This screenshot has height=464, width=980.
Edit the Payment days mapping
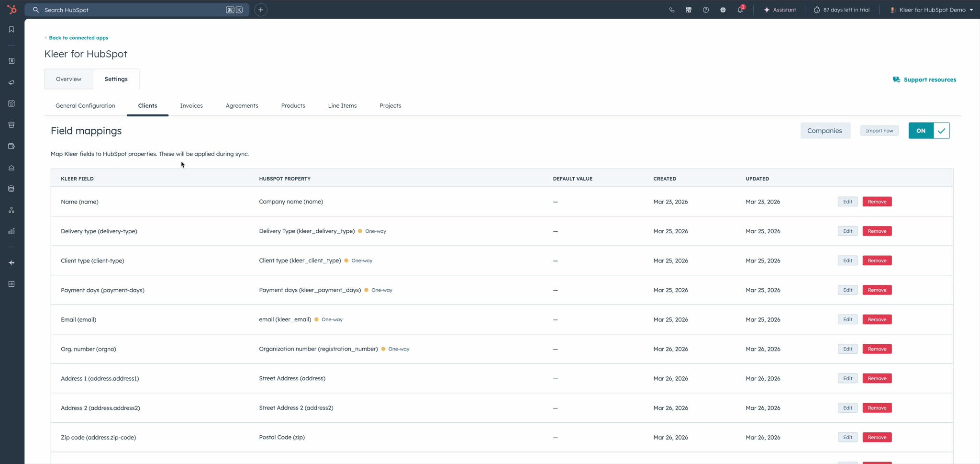847,290
